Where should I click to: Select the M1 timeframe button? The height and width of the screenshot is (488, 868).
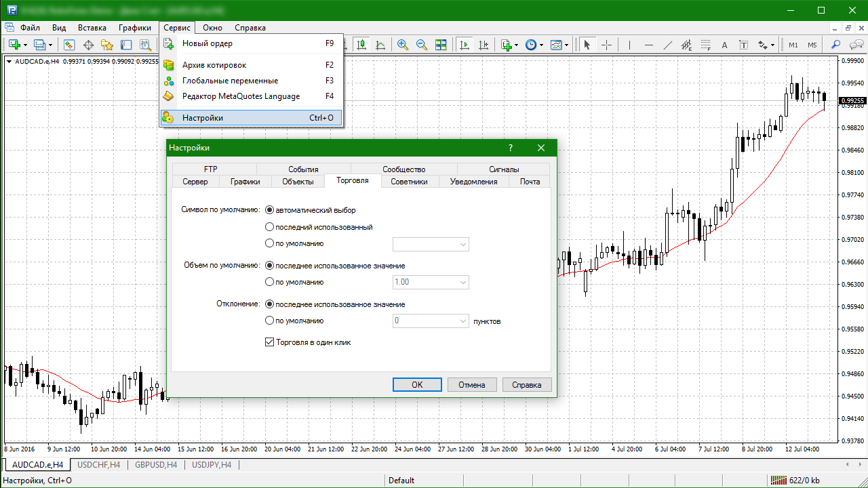(793, 45)
